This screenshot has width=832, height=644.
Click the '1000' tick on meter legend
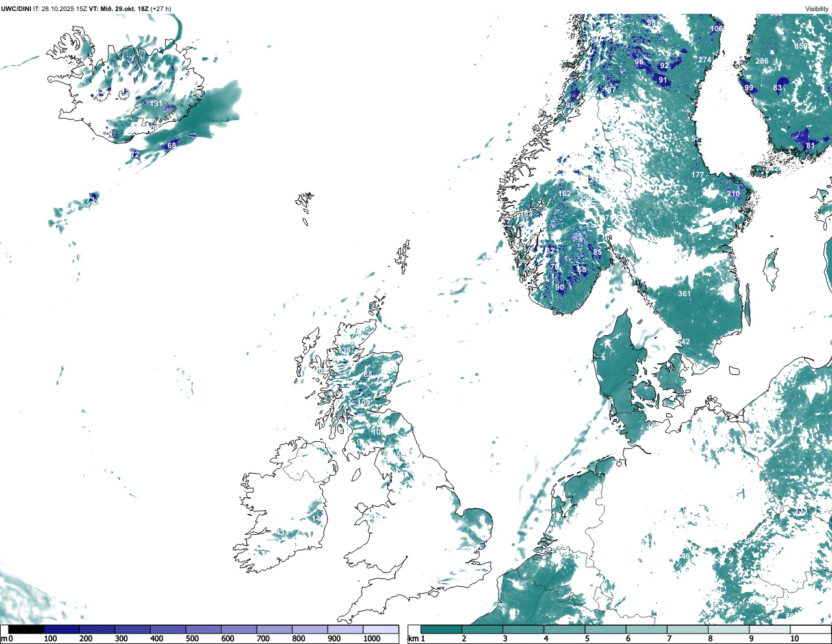pos(372,639)
